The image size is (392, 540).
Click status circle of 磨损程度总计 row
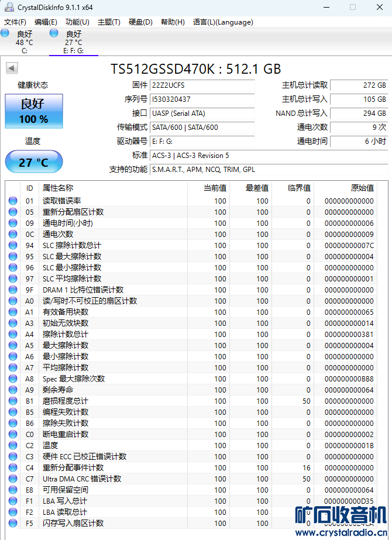pos(13,401)
